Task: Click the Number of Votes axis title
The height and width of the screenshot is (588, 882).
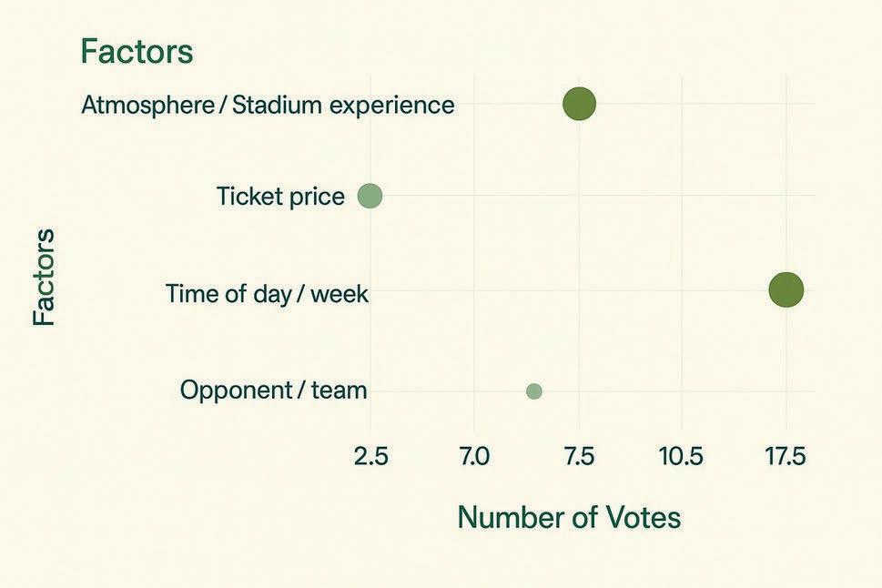Action: click(x=569, y=517)
